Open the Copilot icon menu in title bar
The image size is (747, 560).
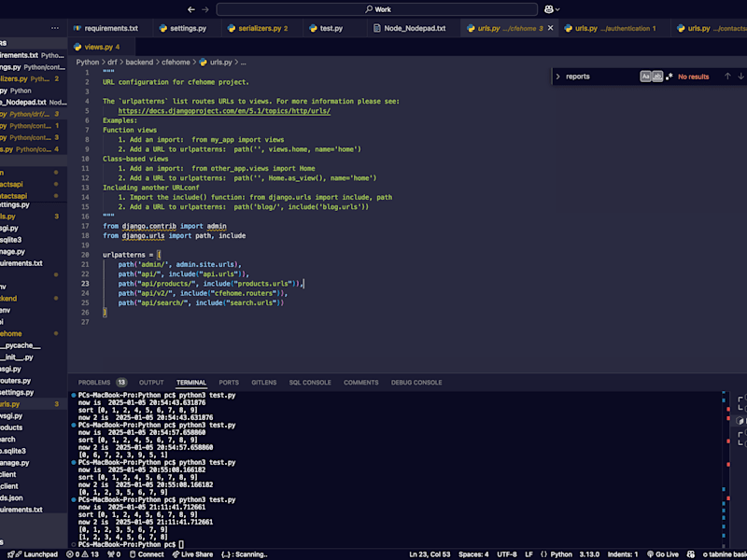(552, 9)
